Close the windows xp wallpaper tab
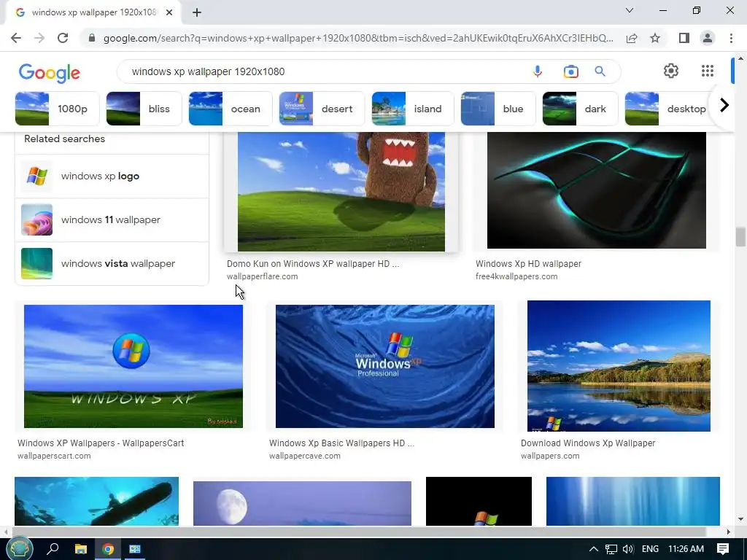 tap(169, 12)
